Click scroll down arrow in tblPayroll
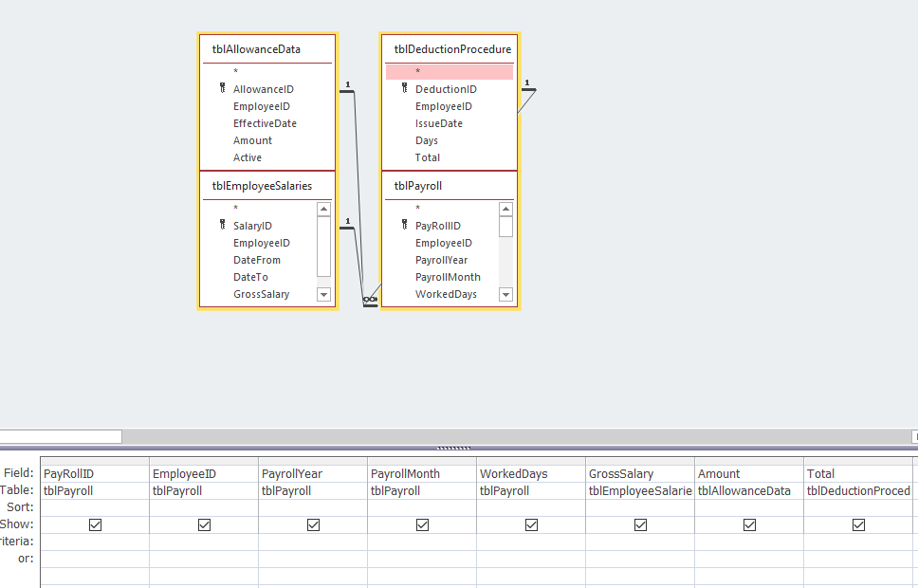 pos(505,295)
